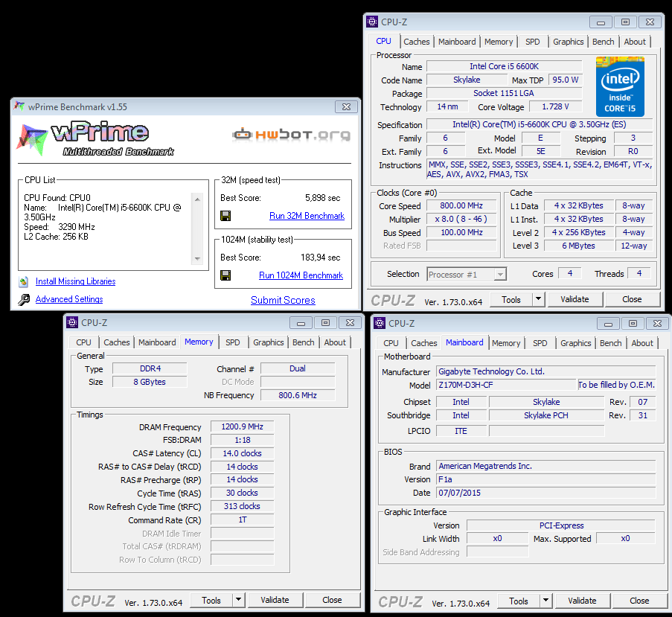Click the CPU-Z icon in the CPU window title bar
Screen dimensions: 672x617
[372, 22]
